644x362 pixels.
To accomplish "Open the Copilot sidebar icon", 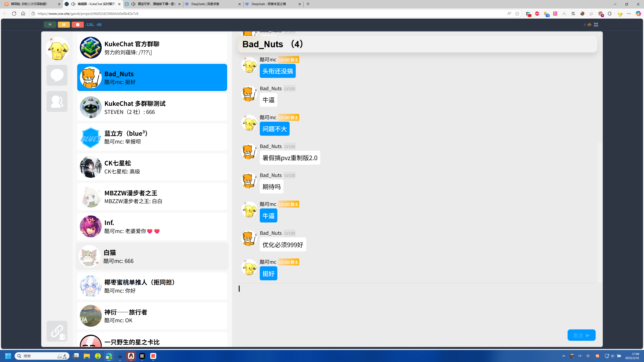I will pos(638,14).
